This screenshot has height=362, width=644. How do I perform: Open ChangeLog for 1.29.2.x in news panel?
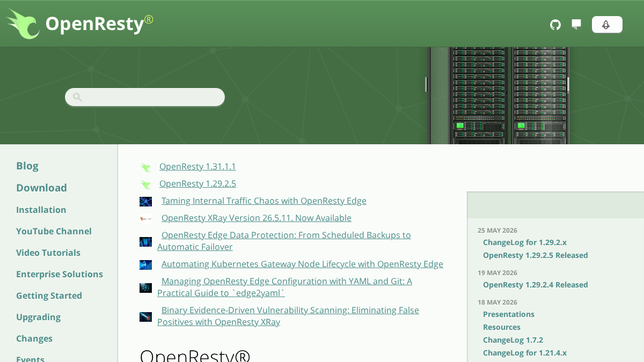525,242
